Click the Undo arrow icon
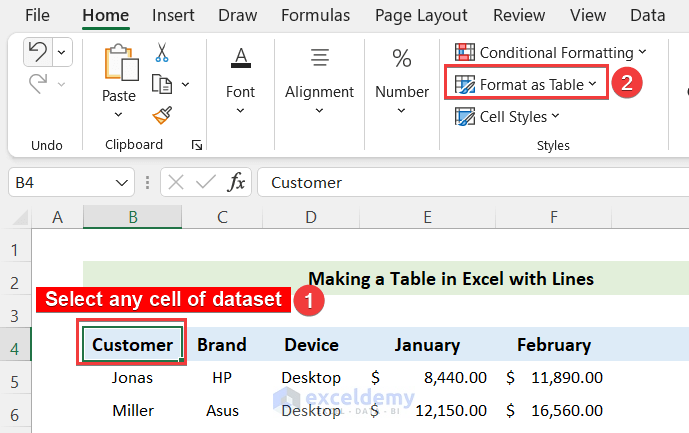This screenshot has width=689, height=433. 36,52
